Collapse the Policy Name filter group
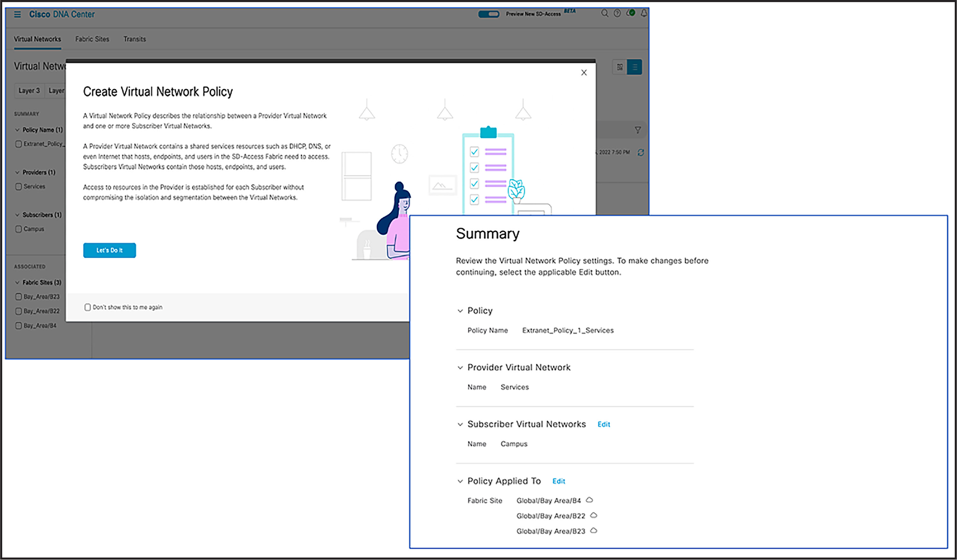 [x=17, y=130]
